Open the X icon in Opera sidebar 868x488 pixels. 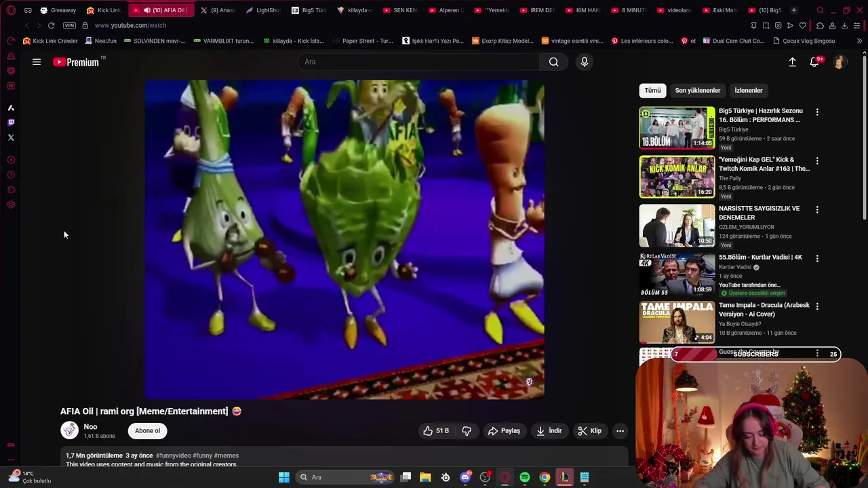click(x=11, y=138)
